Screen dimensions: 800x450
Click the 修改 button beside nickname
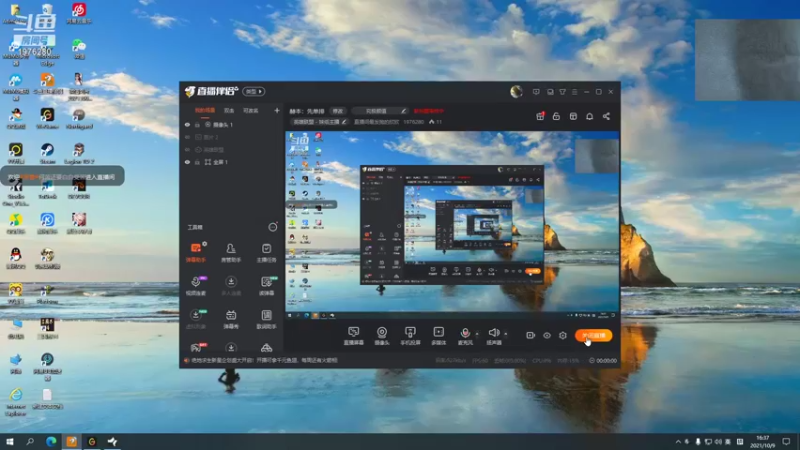pyautogui.click(x=338, y=111)
